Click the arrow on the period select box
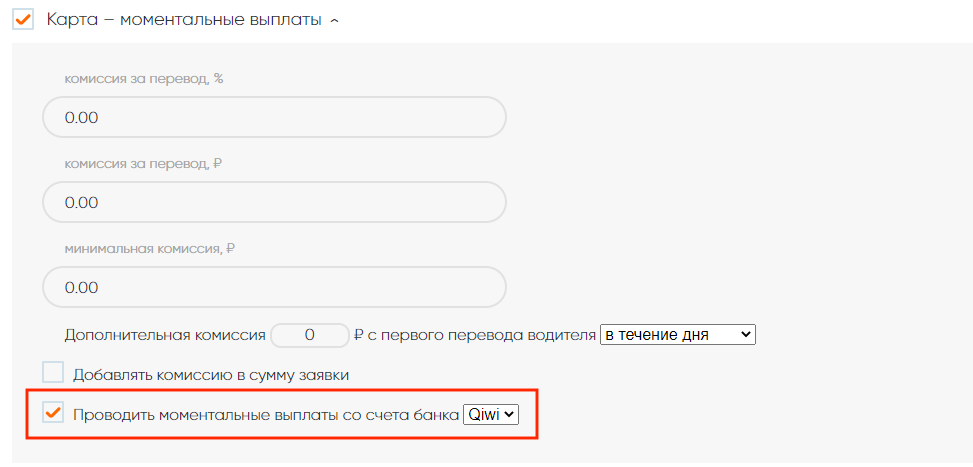Image resolution: width=973 pixels, height=467 pixels. coord(745,335)
